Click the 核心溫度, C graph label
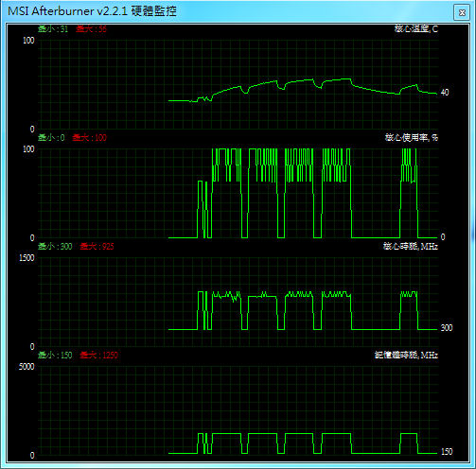The width and height of the screenshot is (476, 469). click(416, 28)
